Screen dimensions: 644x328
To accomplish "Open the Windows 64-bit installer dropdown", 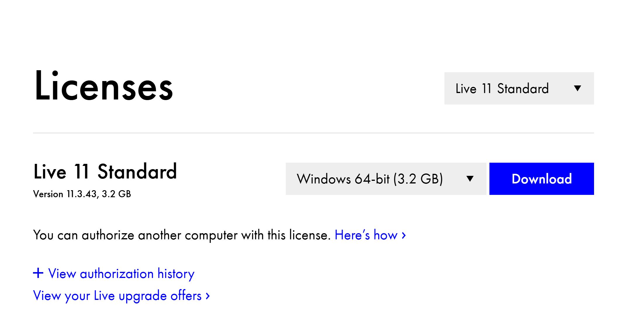I will pyautogui.click(x=386, y=179).
